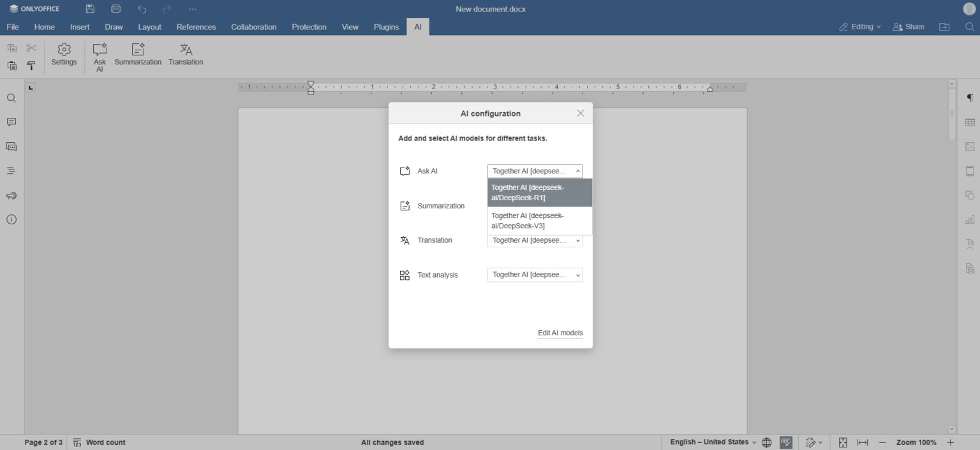980x450 pixels.
Task: Open the English – United States language dropdown
Action: click(713, 442)
